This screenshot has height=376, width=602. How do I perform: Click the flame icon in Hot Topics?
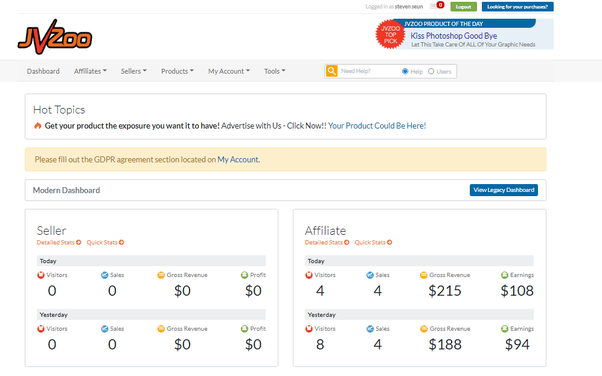coord(38,126)
